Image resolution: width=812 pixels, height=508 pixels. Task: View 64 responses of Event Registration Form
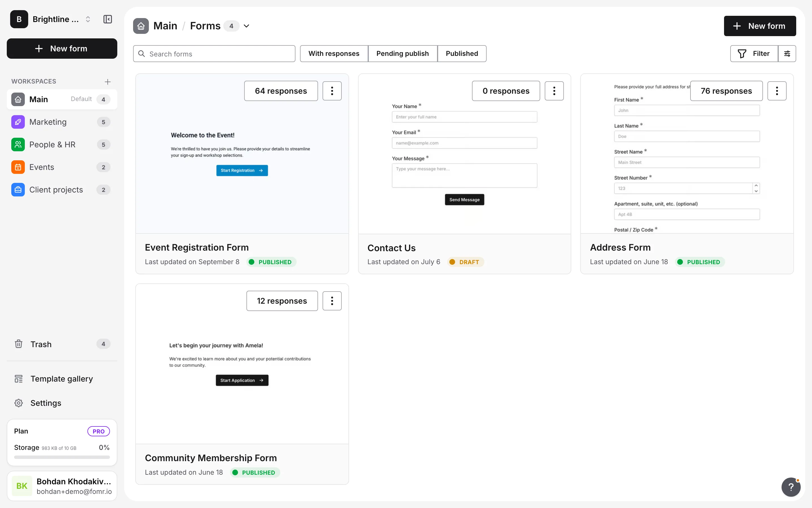[281, 91]
